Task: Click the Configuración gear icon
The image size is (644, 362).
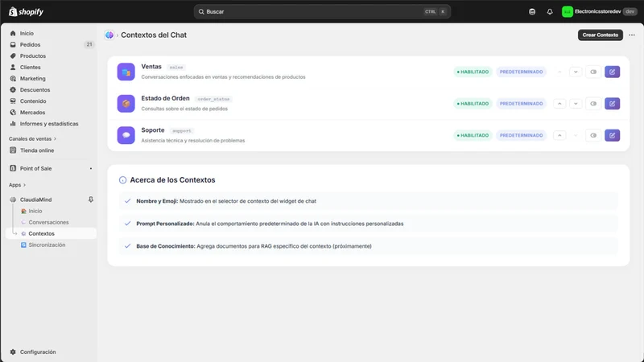Action: pyautogui.click(x=13, y=352)
